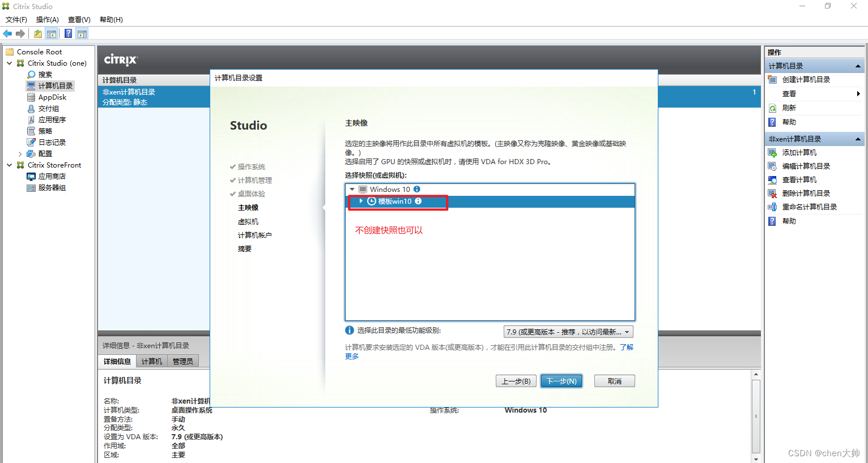Toggle the Show/Hide Action Pane icon

pos(82,34)
